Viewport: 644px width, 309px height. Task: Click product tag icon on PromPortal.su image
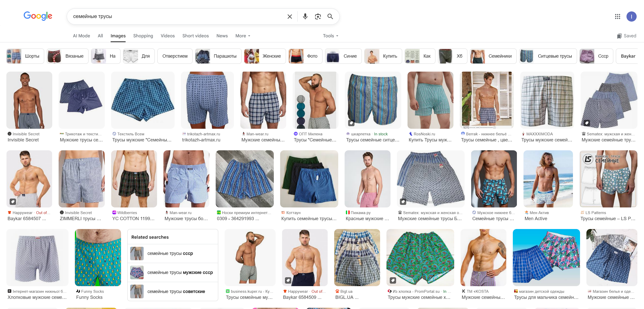[393, 280]
